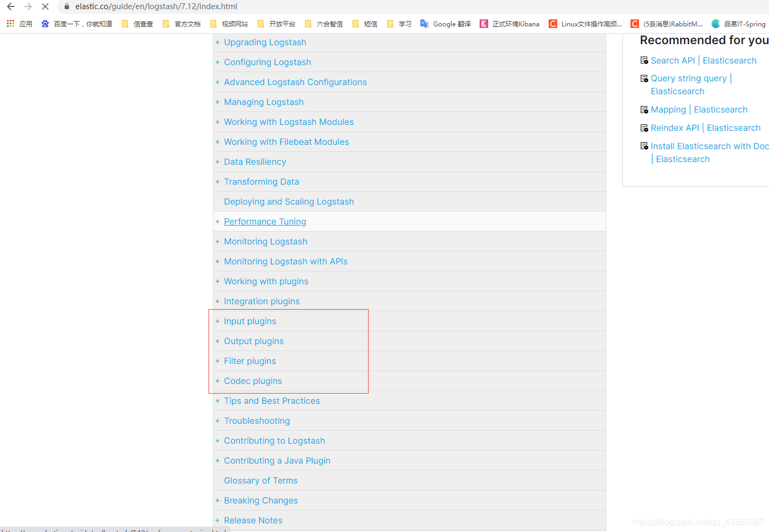Image resolution: width=769 pixels, height=532 pixels.
Task: Open the 官方文档 bookmark folder
Action: [182, 24]
